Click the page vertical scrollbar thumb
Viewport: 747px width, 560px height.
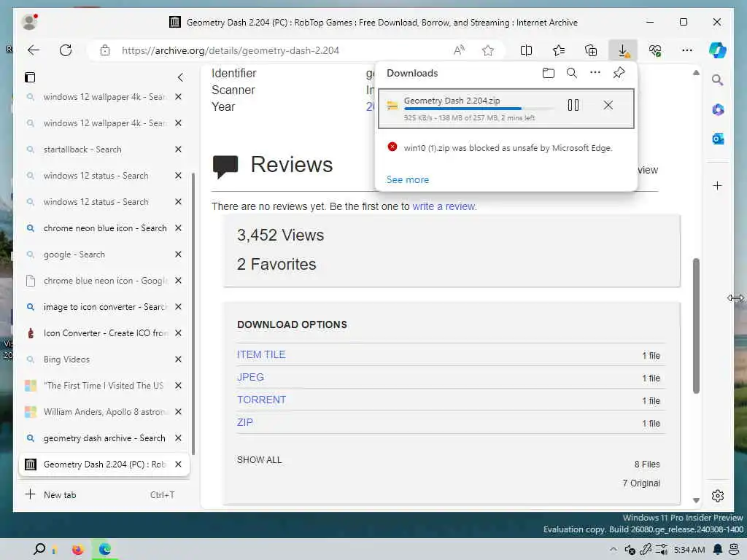coord(696,326)
